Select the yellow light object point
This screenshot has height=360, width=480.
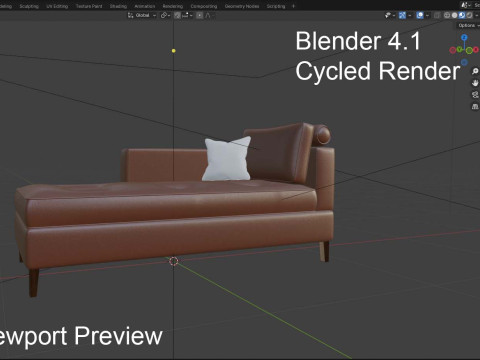[x=174, y=51]
